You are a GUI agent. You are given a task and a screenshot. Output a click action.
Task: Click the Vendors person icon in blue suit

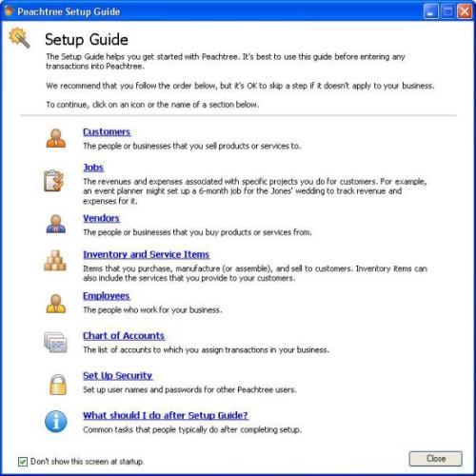pos(56,224)
